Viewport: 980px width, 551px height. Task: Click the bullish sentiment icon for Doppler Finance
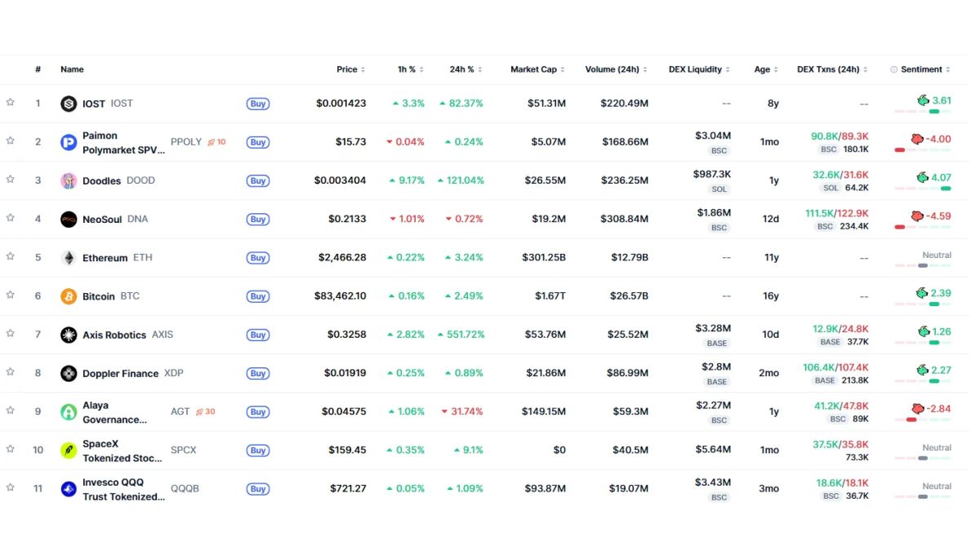pos(922,370)
